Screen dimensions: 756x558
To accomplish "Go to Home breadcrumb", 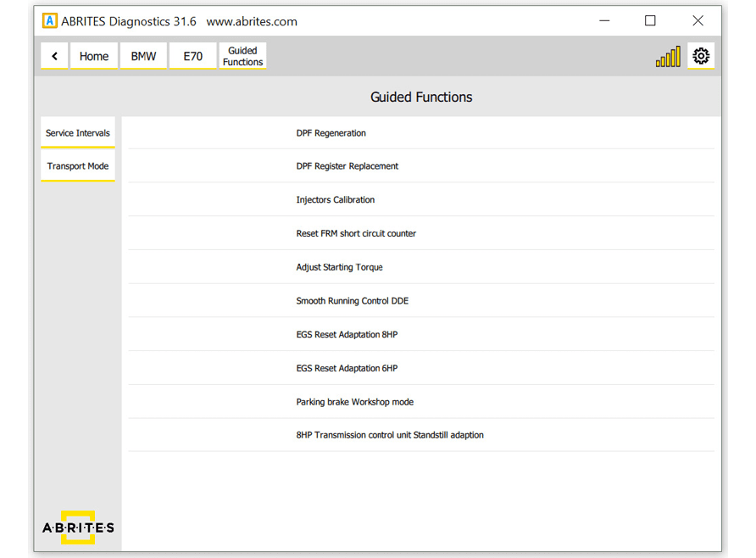I will click(x=94, y=56).
